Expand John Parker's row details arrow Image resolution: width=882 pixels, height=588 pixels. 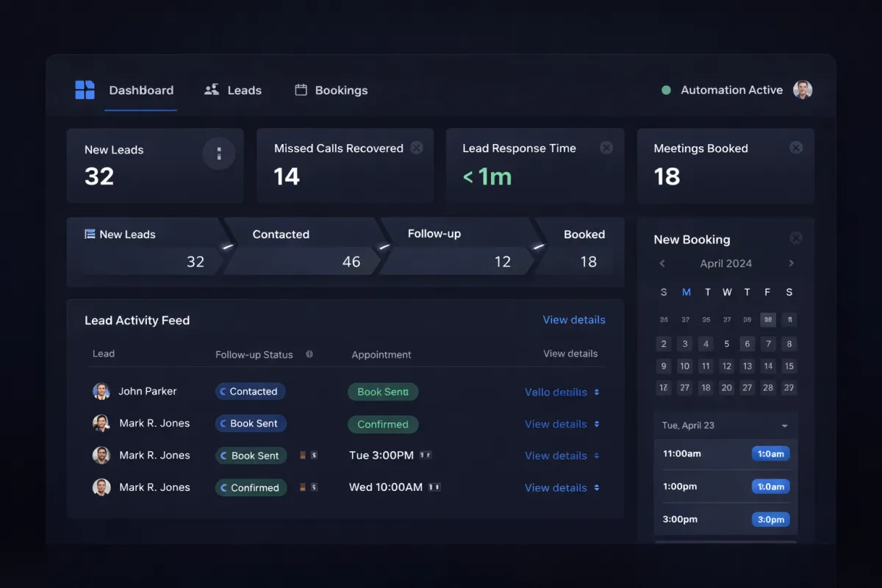point(596,392)
